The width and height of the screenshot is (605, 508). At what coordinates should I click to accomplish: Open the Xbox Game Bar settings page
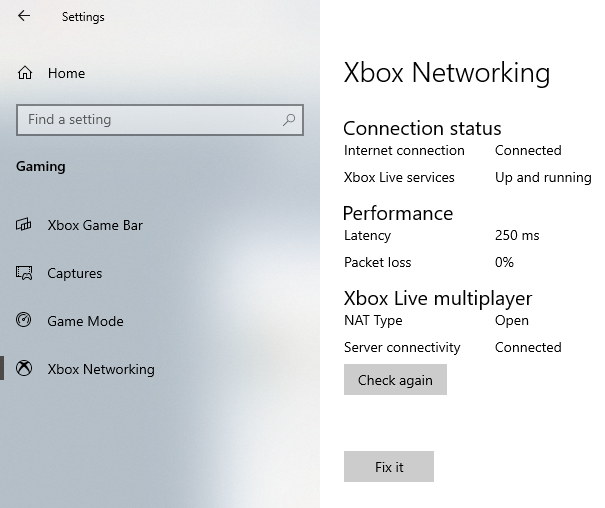point(160,225)
